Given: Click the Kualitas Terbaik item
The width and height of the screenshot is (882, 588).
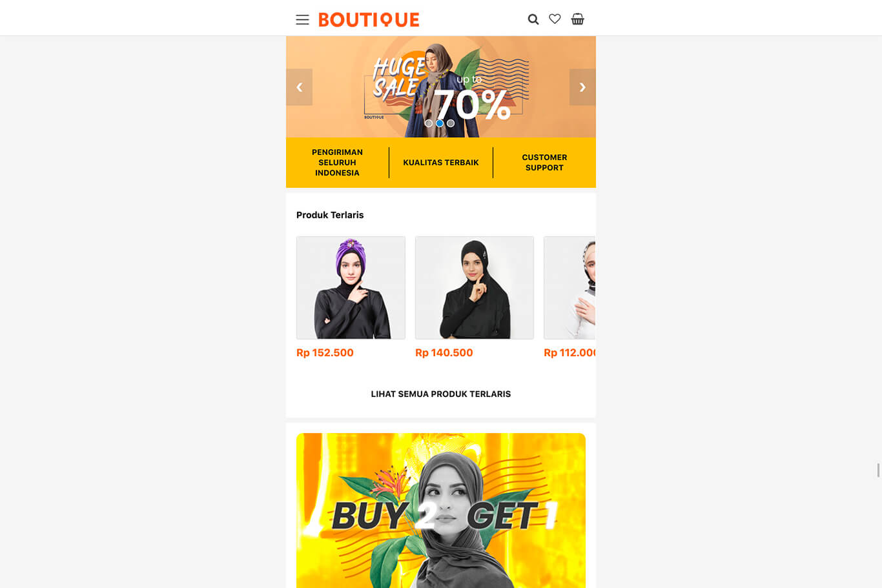Looking at the screenshot, I should tap(441, 163).
